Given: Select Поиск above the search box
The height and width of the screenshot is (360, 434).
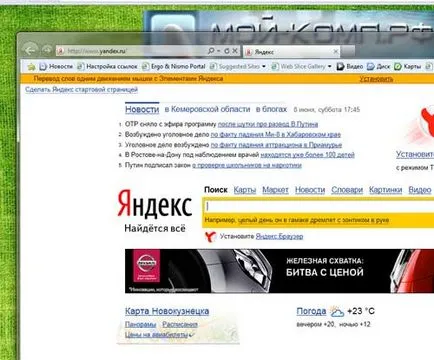Looking at the screenshot, I should 216,190.
